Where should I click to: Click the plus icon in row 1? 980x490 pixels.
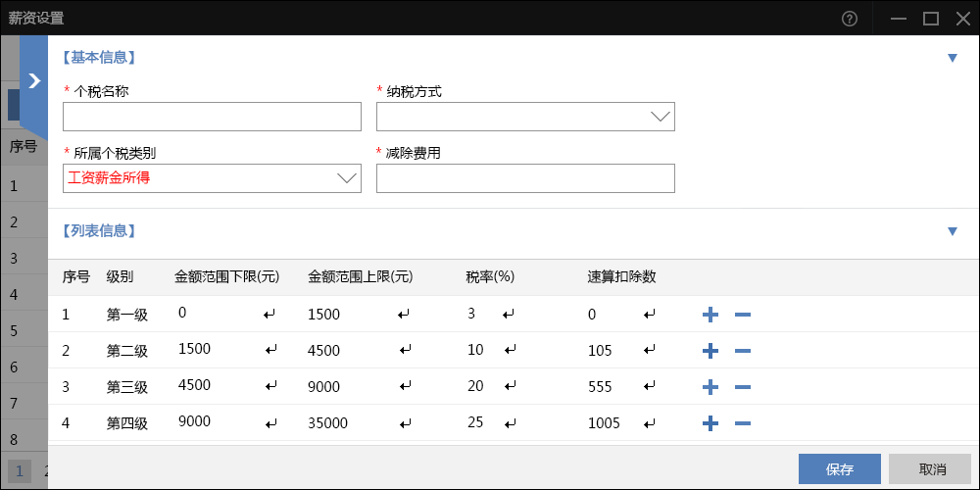[710, 315]
